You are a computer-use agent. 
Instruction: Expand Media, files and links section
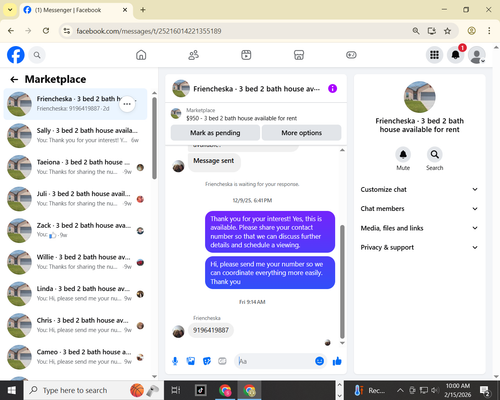click(x=419, y=228)
